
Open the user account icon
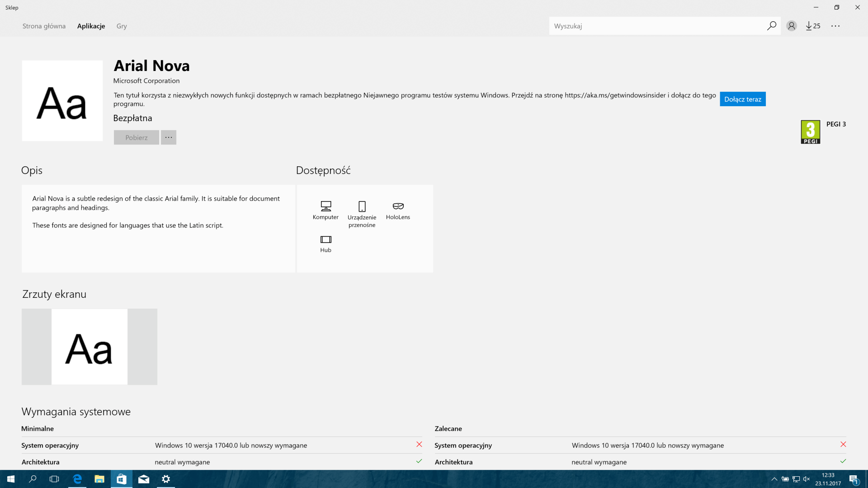791,26
